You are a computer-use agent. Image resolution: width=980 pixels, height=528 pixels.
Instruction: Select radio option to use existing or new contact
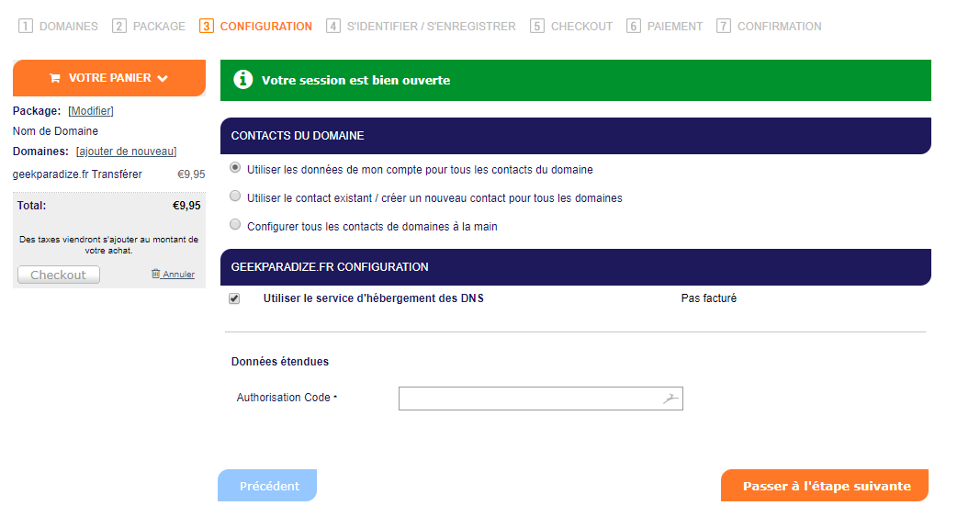pyautogui.click(x=235, y=197)
